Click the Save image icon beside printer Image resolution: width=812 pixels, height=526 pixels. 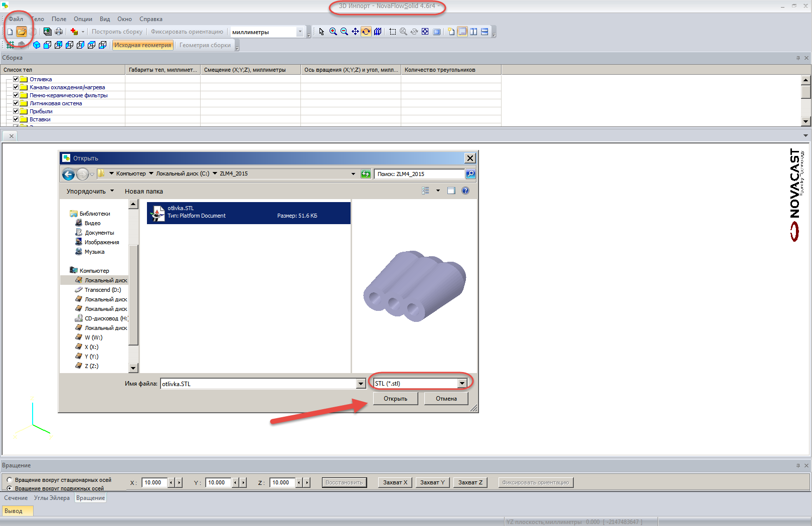[x=47, y=32]
